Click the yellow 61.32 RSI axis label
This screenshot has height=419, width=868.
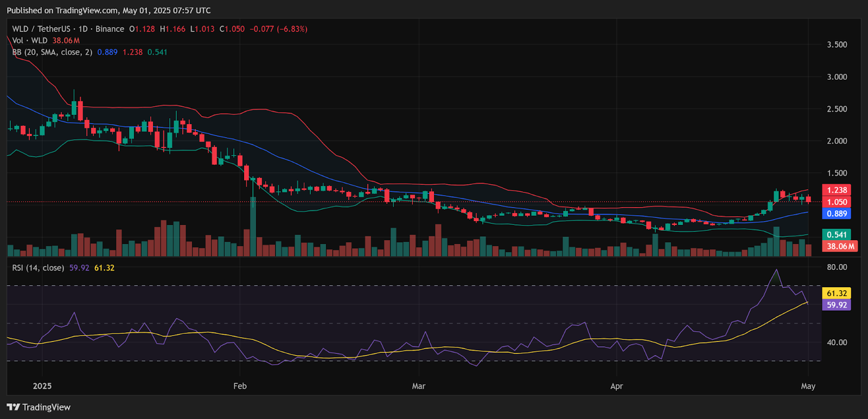[837, 293]
